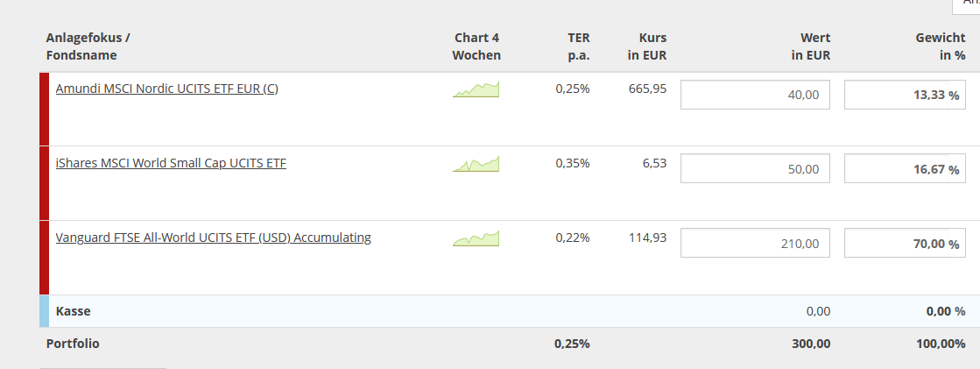Click the iShares 4-week chart sparkline
Viewport: 980px width, 369px height.
[476, 164]
